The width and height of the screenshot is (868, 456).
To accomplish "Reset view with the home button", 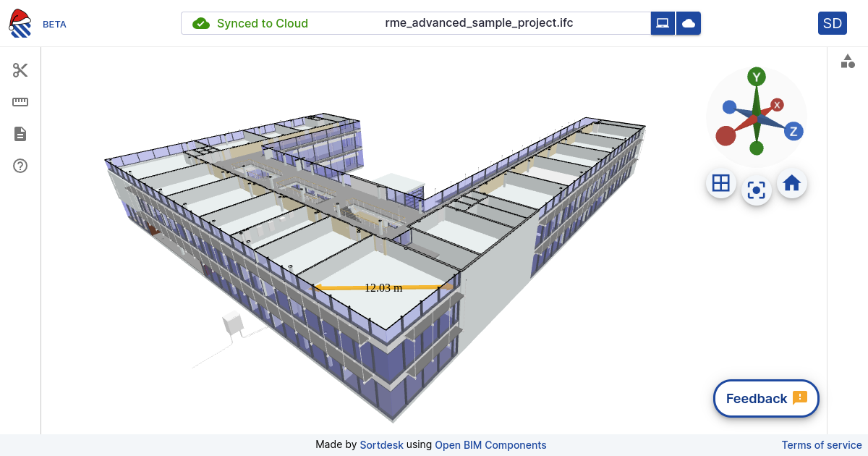I will [x=792, y=183].
